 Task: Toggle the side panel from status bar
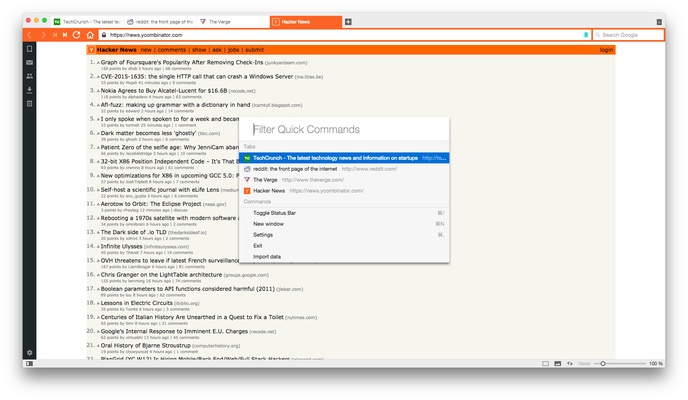29,364
